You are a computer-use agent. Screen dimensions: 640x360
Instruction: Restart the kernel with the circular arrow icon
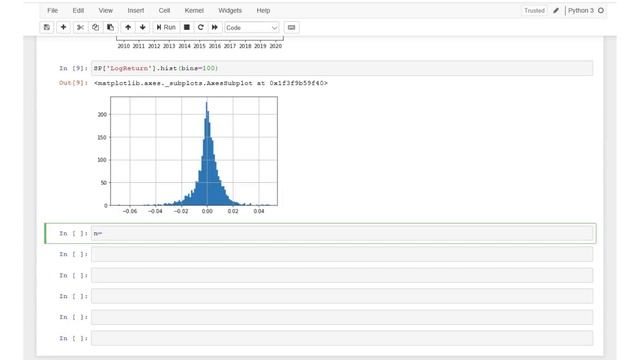coord(200,27)
